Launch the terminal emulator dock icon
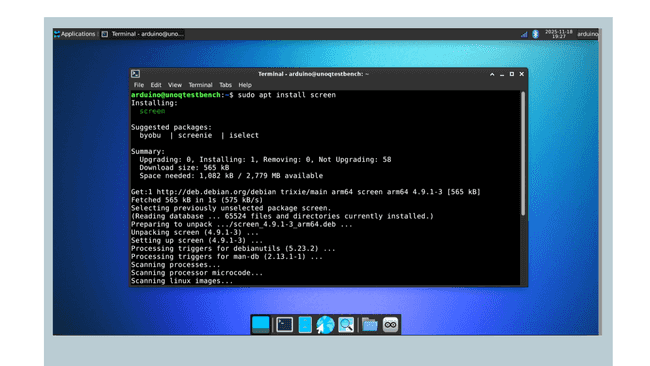 point(285,325)
